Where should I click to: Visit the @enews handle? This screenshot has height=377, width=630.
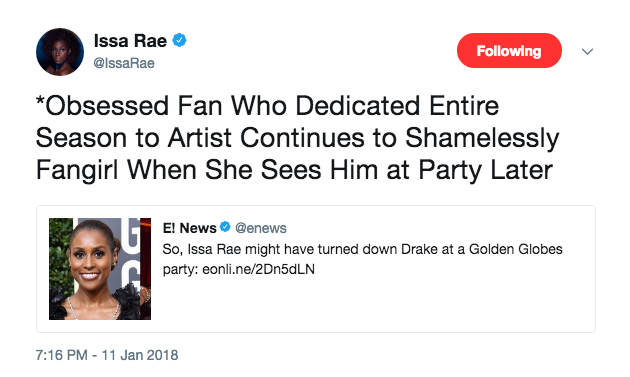pos(261,228)
